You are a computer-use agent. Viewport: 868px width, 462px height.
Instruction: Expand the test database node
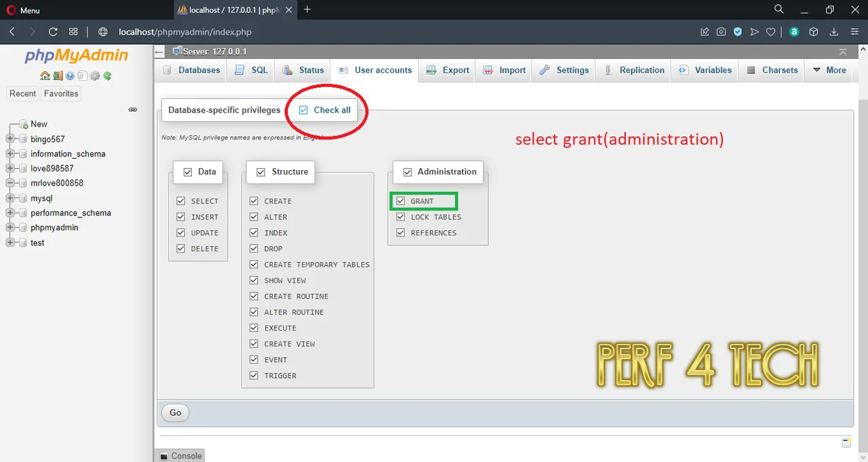point(10,243)
